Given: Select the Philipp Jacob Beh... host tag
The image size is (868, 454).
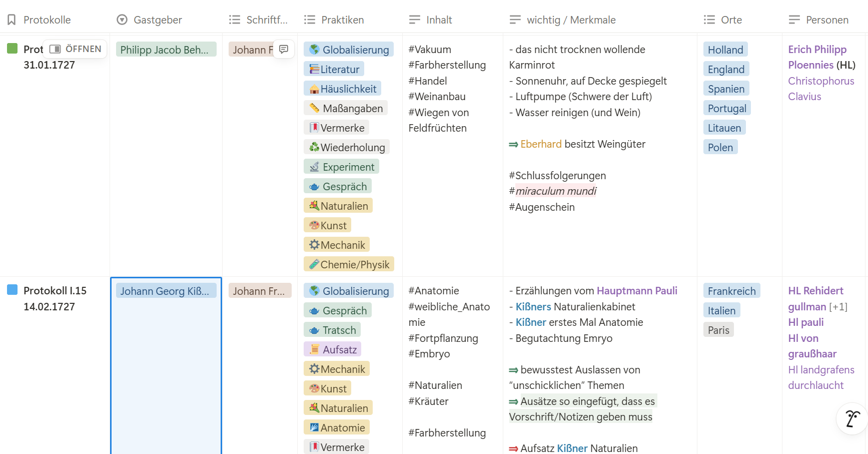Looking at the screenshot, I should (x=164, y=50).
